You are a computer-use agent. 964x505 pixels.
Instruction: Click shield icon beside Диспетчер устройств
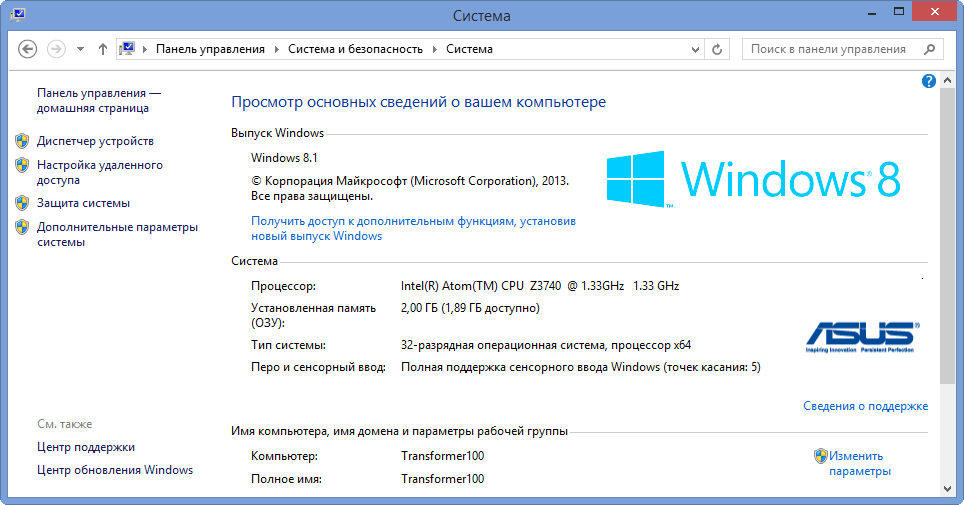(x=22, y=141)
